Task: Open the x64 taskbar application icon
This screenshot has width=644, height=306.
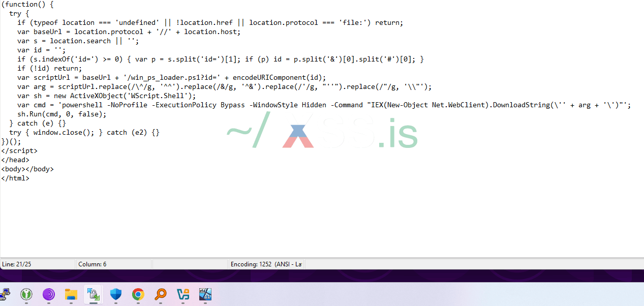Action: point(205,294)
